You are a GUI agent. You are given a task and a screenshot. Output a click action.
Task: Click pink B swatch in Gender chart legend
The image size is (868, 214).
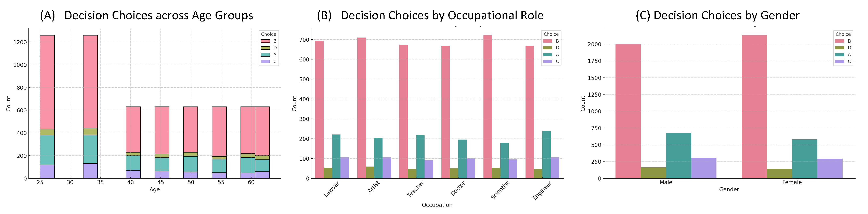tap(839, 41)
